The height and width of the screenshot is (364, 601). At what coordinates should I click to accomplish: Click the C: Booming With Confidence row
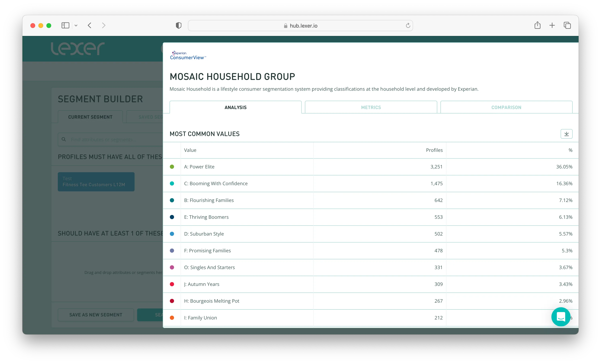pos(216,184)
